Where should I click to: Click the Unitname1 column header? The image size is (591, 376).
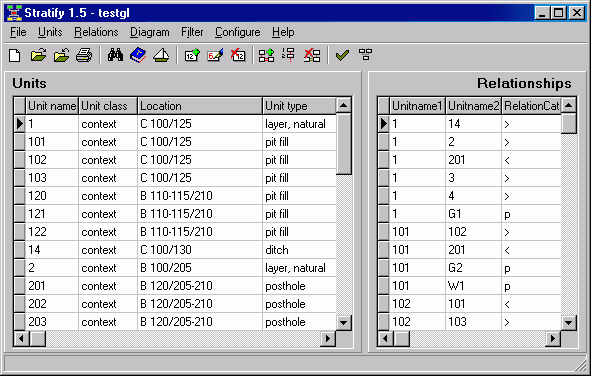point(417,106)
